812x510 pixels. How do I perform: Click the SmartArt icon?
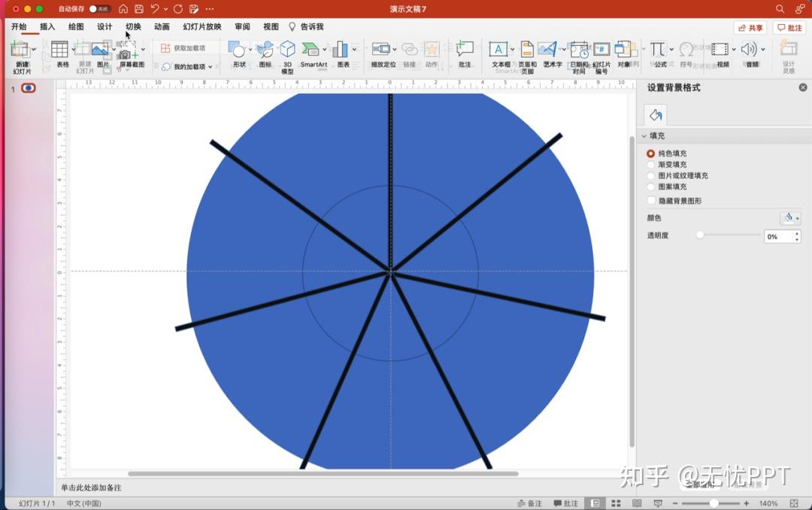(311, 50)
